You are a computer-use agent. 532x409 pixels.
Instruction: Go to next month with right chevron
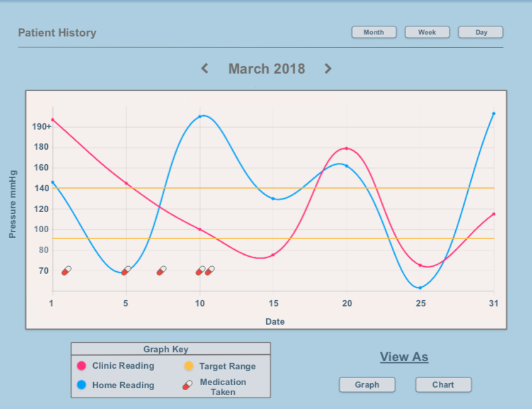[x=328, y=69]
